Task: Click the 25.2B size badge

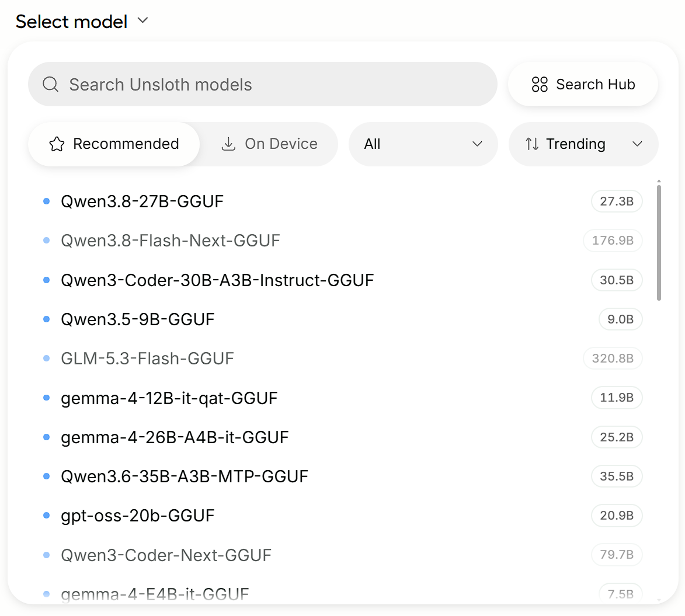Action: (617, 437)
